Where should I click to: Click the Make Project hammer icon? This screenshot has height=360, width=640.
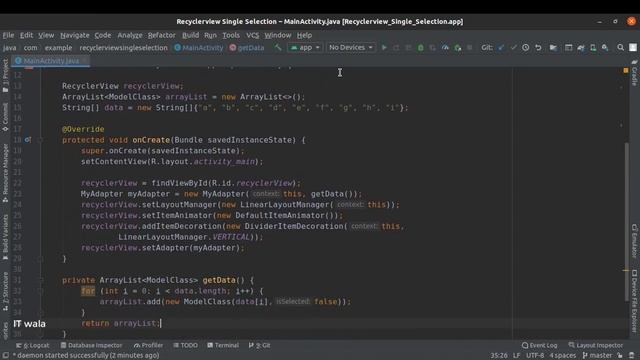click(x=278, y=47)
